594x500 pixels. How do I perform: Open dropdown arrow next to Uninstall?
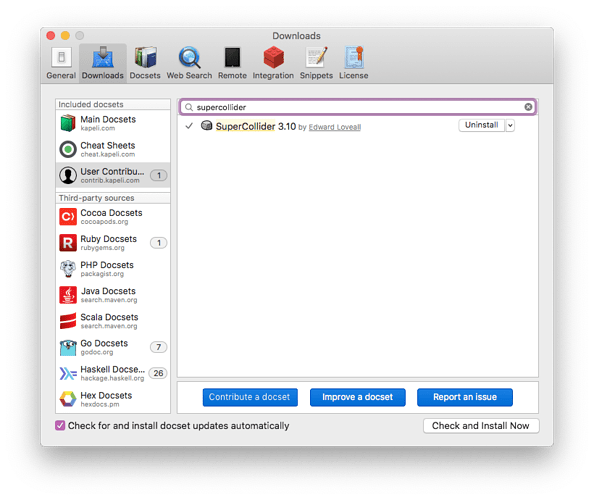pyautogui.click(x=510, y=125)
